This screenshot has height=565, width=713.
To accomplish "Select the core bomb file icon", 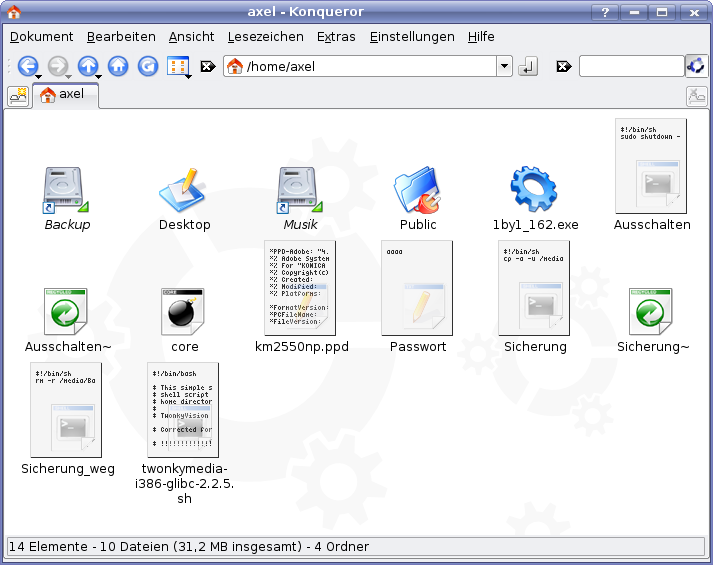I will click(183, 312).
